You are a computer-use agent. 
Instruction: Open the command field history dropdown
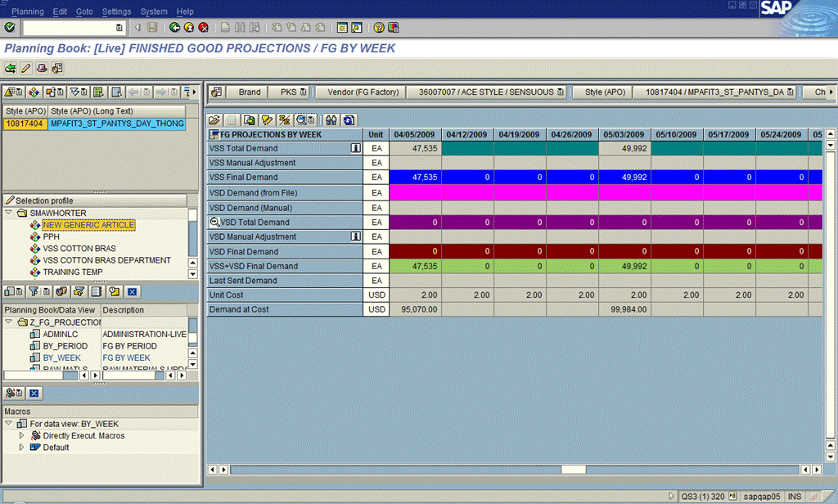point(119,27)
